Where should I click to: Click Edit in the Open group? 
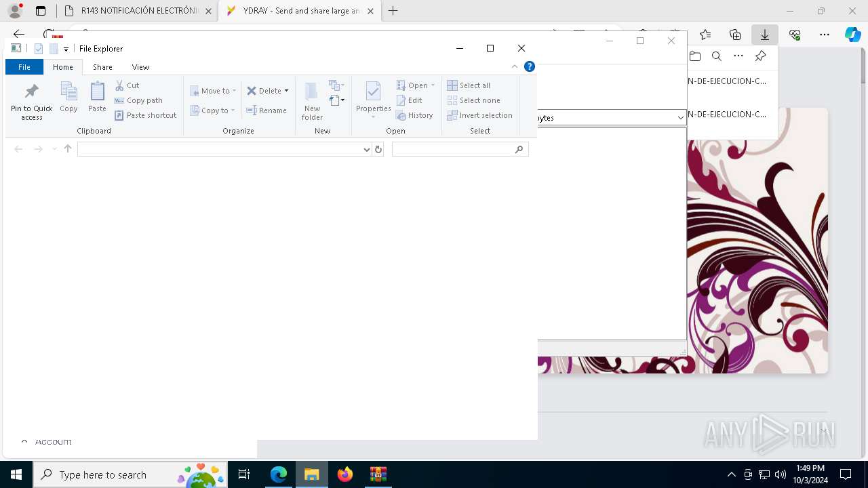pos(410,100)
